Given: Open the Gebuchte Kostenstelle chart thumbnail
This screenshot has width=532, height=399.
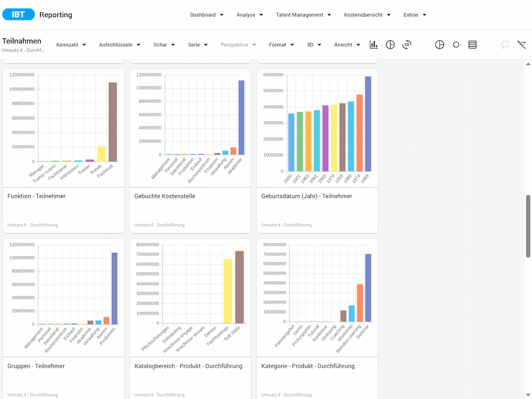Looking at the screenshot, I should pos(190,128).
